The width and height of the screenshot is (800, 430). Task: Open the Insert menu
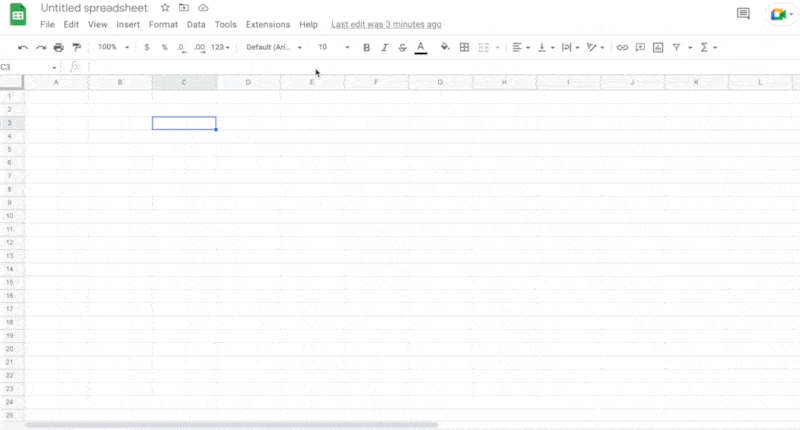tap(128, 24)
